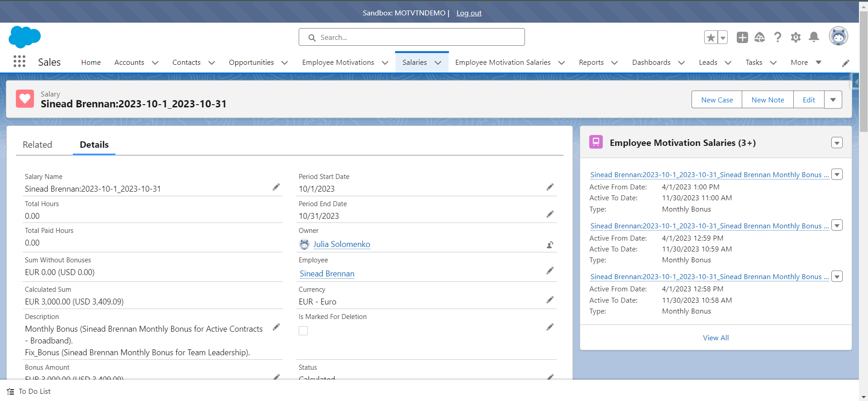Viewport: 868px width, 401px height.
Task: Select the Details tab
Action: [x=94, y=145]
